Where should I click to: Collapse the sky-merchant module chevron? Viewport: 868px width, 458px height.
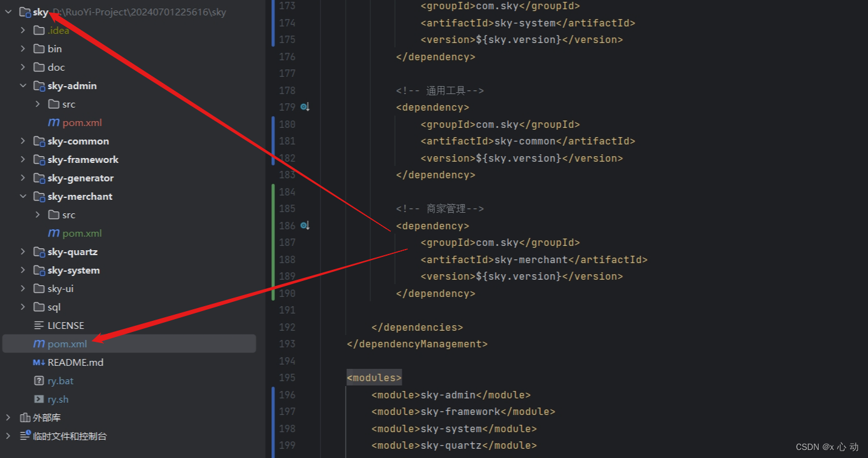(x=23, y=197)
